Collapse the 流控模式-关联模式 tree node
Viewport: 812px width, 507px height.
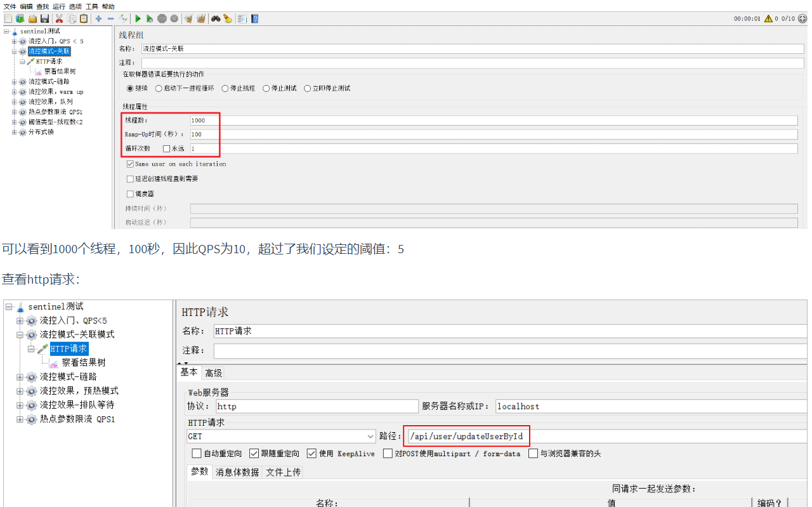[20, 334]
